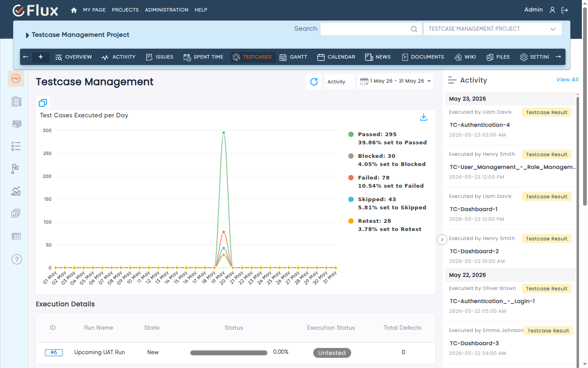Open the date range picker dropdown
This screenshot has height=368, width=588.
tap(395, 81)
